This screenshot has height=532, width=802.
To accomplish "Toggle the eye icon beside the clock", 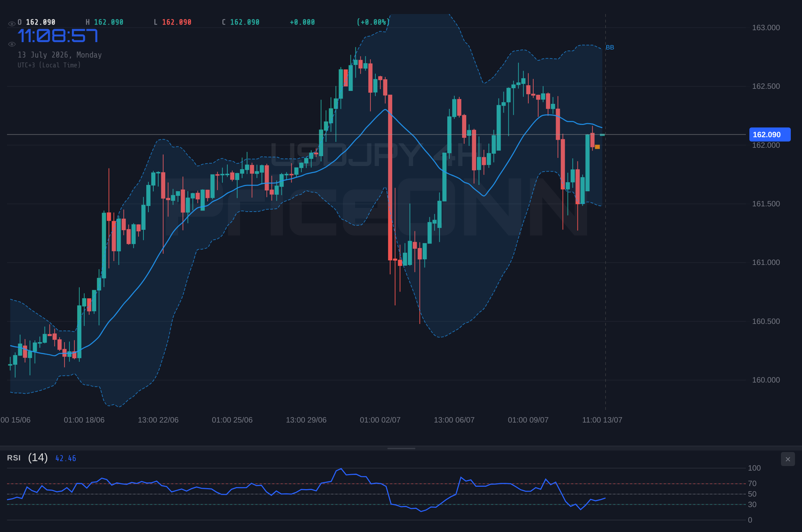I will click(12, 44).
